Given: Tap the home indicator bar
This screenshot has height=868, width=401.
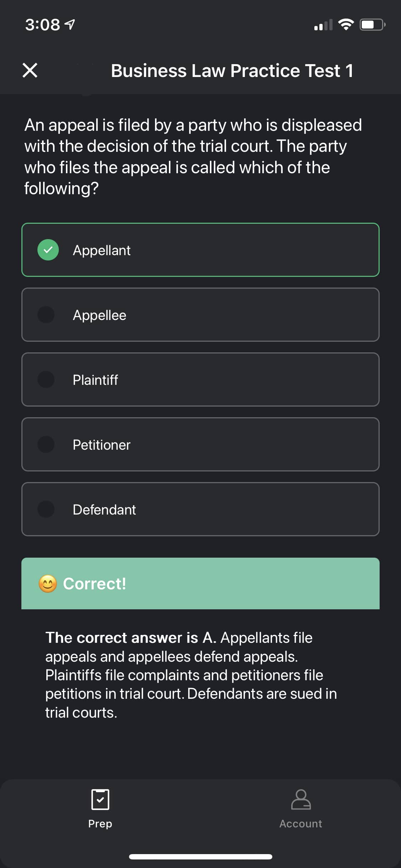Looking at the screenshot, I should 200,857.
